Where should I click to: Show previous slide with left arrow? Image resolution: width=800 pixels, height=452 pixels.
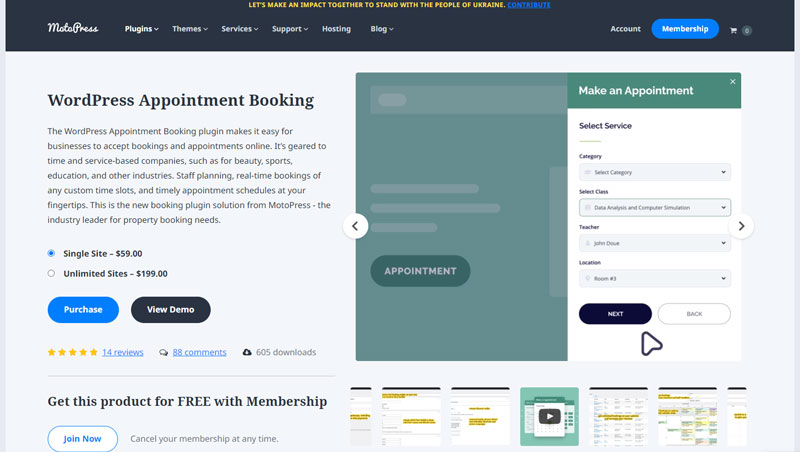coord(356,226)
